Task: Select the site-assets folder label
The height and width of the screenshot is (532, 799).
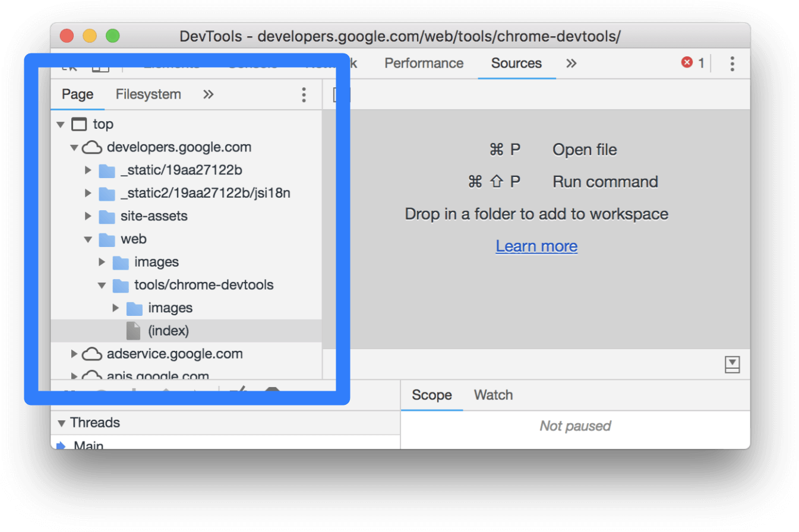Action: (154, 216)
